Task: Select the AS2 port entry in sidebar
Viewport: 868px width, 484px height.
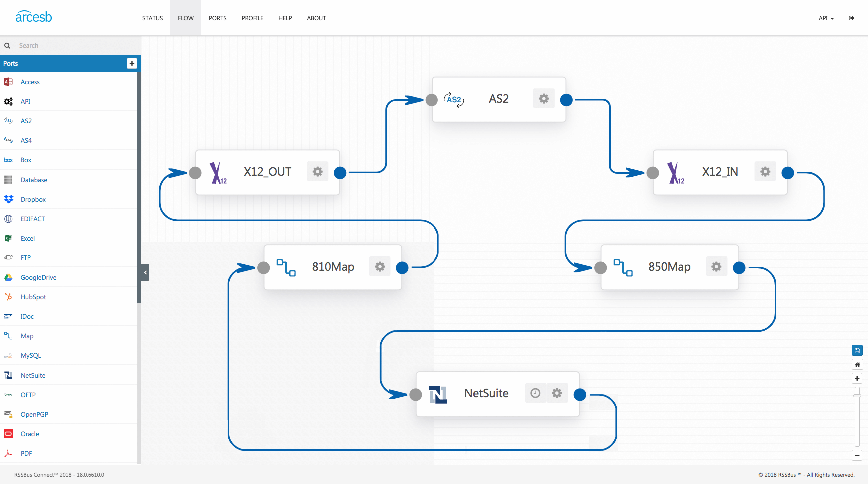Action: [x=68, y=121]
